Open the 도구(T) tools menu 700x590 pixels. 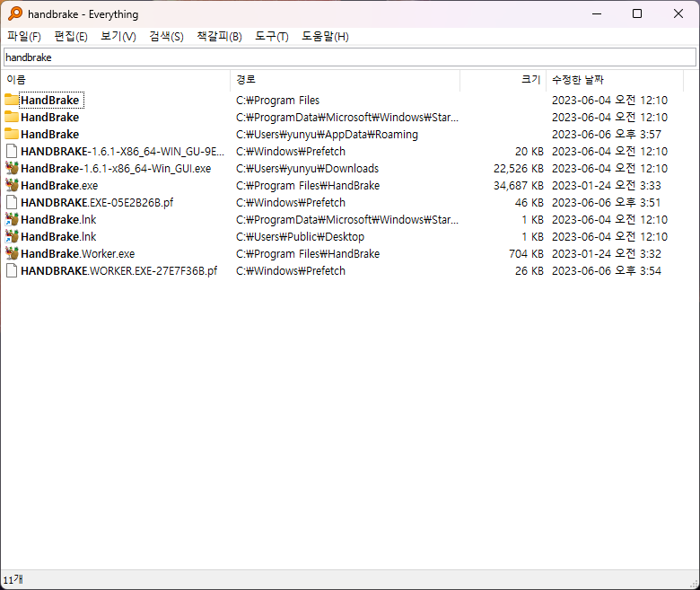coord(272,37)
